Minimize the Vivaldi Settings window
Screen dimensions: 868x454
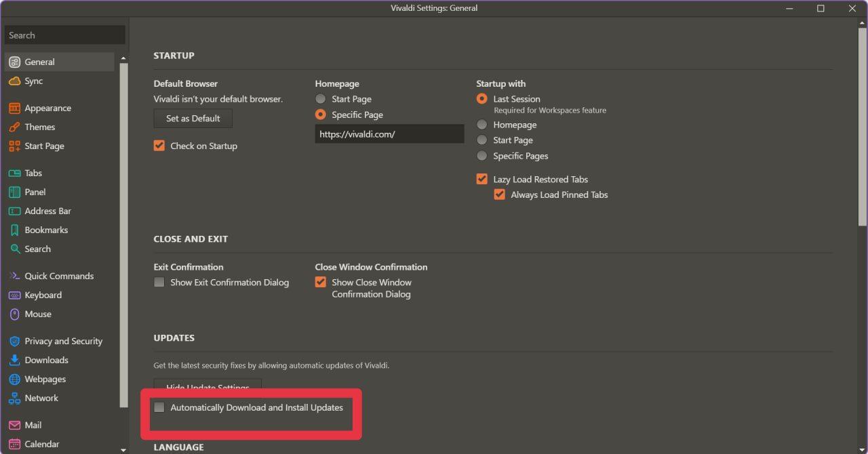(789, 8)
